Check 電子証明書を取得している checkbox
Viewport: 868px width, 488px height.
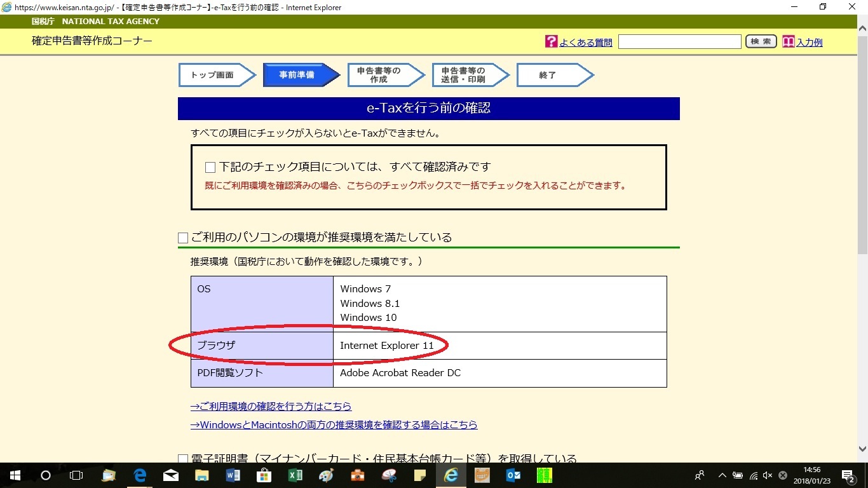click(x=183, y=459)
